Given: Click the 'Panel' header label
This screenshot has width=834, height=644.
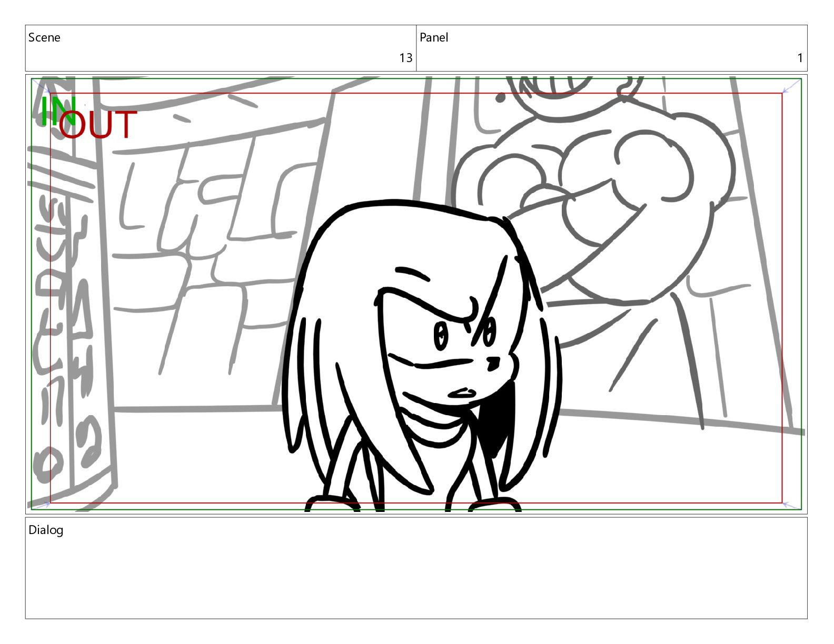Looking at the screenshot, I should pyautogui.click(x=434, y=37).
